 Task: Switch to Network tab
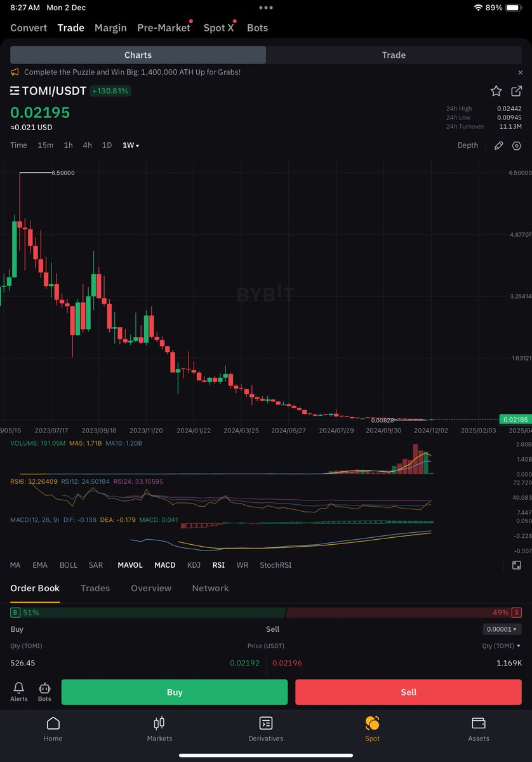click(210, 588)
